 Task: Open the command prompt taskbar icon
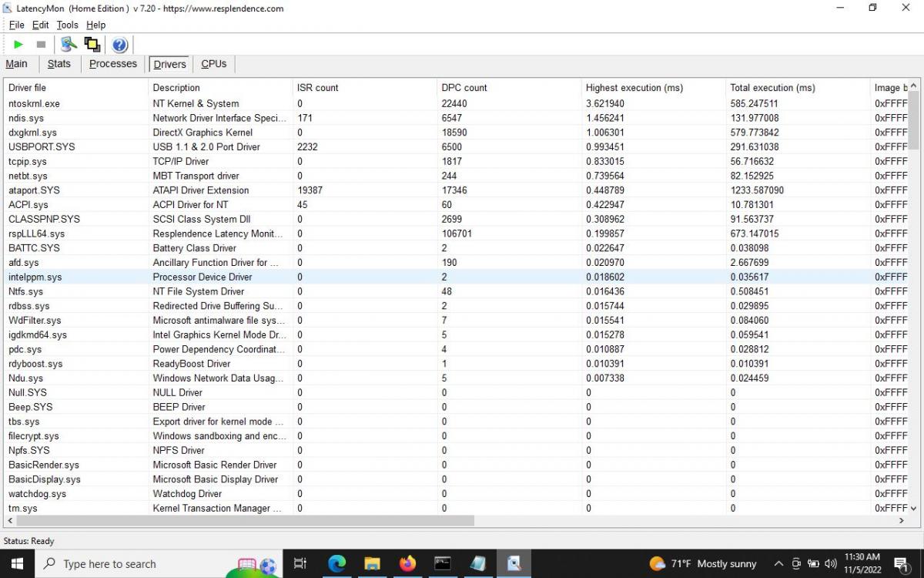click(443, 563)
